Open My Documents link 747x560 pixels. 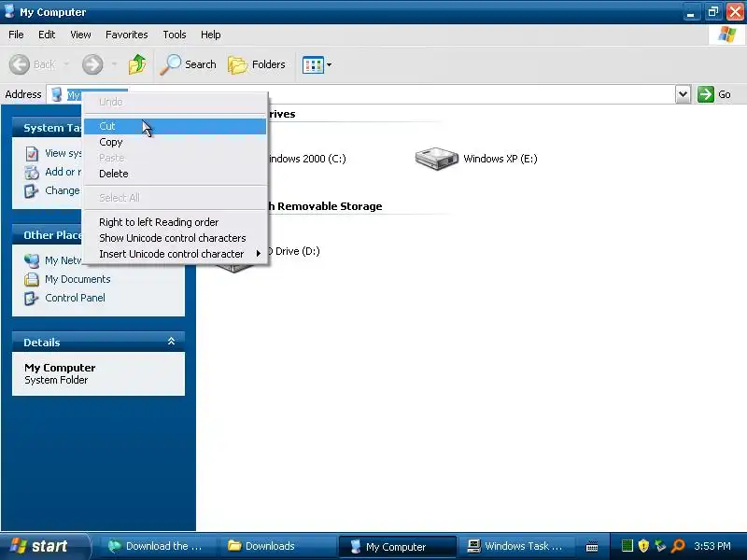click(x=78, y=279)
